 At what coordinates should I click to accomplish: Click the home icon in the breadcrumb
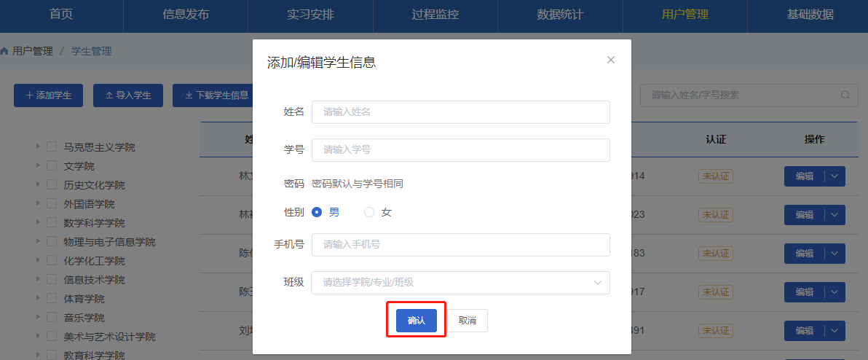tap(4, 52)
